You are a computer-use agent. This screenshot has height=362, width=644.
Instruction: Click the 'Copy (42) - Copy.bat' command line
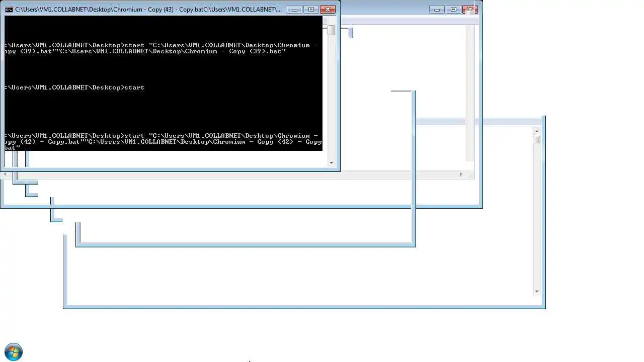click(x=164, y=142)
